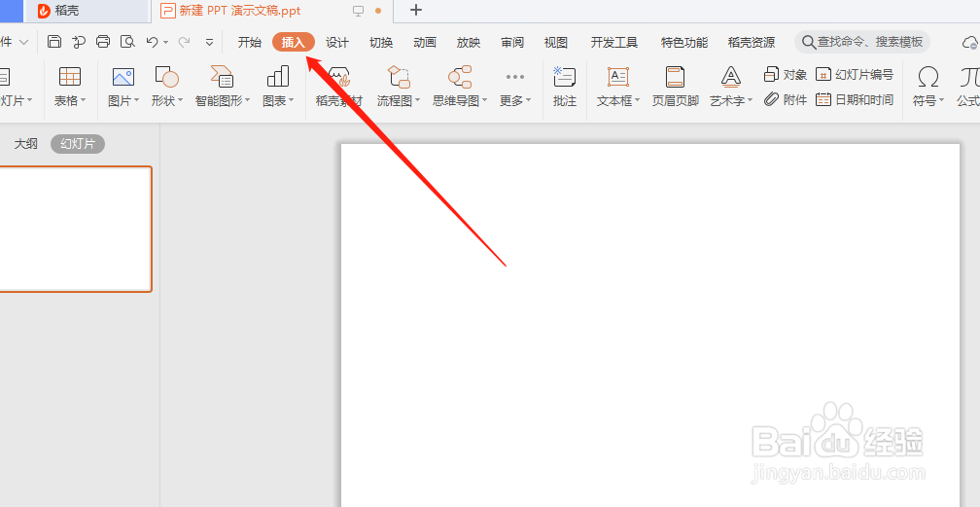Click the 页眉页脚 header footer icon

pyautogui.click(x=675, y=76)
